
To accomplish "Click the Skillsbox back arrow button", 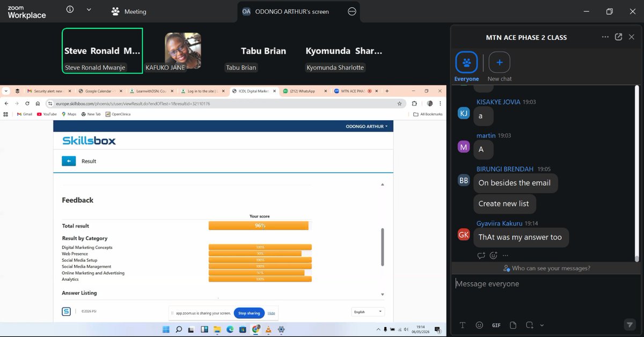I will (x=69, y=161).
